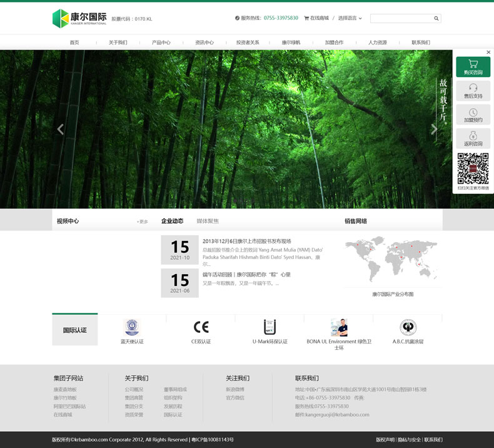
Task: Open the 加盟预约 clock sidebar button
Action: click(x=473, y=115)
